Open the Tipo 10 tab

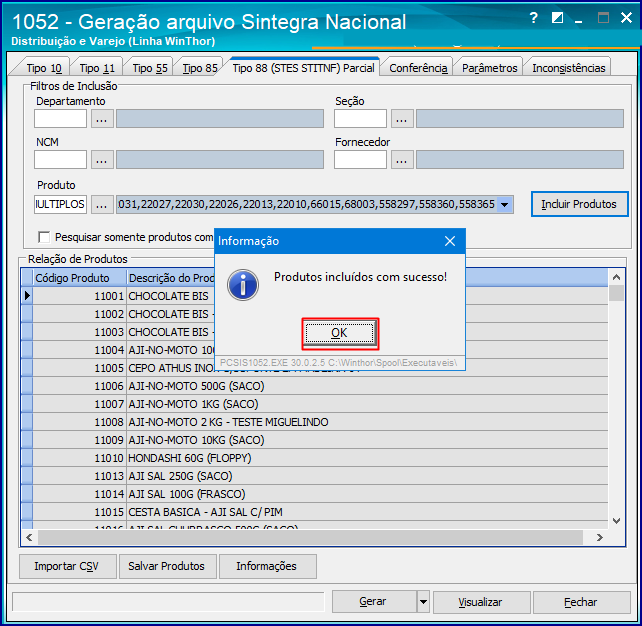click(x=44, y=68)
